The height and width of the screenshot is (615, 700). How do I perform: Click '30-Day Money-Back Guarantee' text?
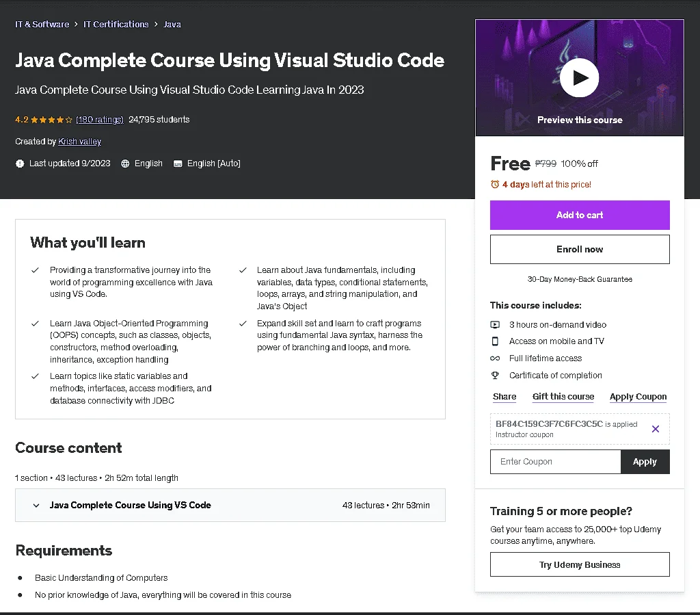(580, 279)
